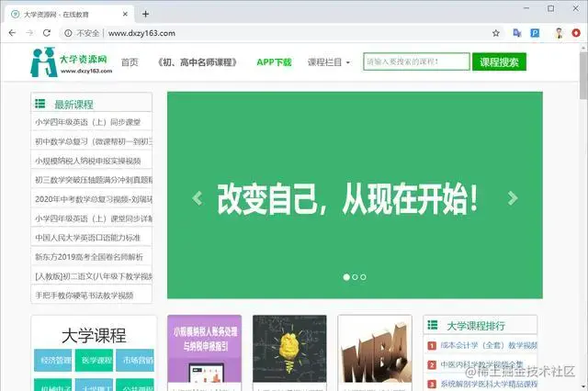Open the lightbulb chalkboard course thumbnail
Viewport: 588px width, 391px height.
[289, 349]
